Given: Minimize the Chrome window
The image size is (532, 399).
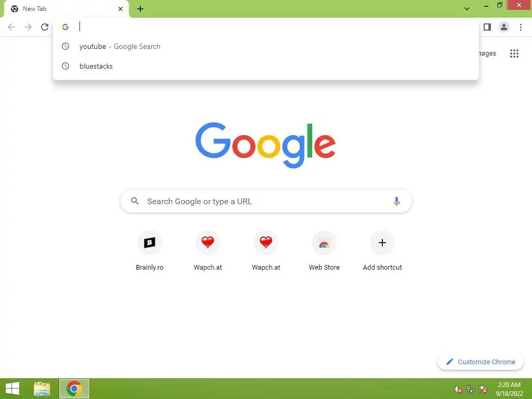Looking at the screenshot, I should click(x=486, y=6).
